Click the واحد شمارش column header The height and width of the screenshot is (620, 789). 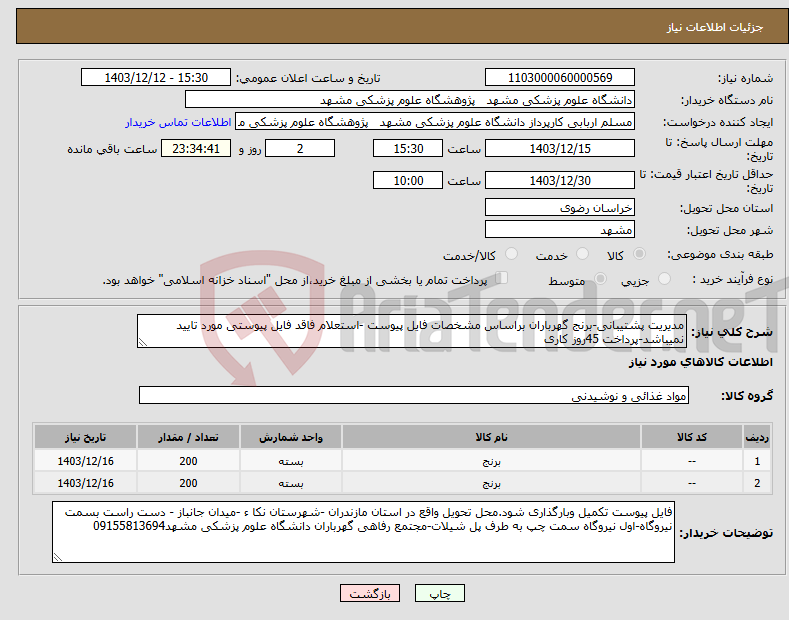click(291, 437)
